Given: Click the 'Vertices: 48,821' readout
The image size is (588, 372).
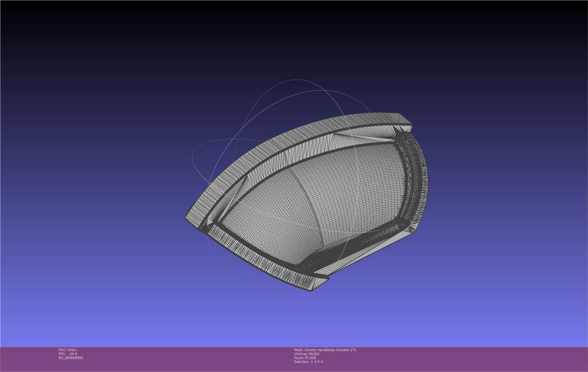Looking at the screenshot, I should [x=307, y=354].
